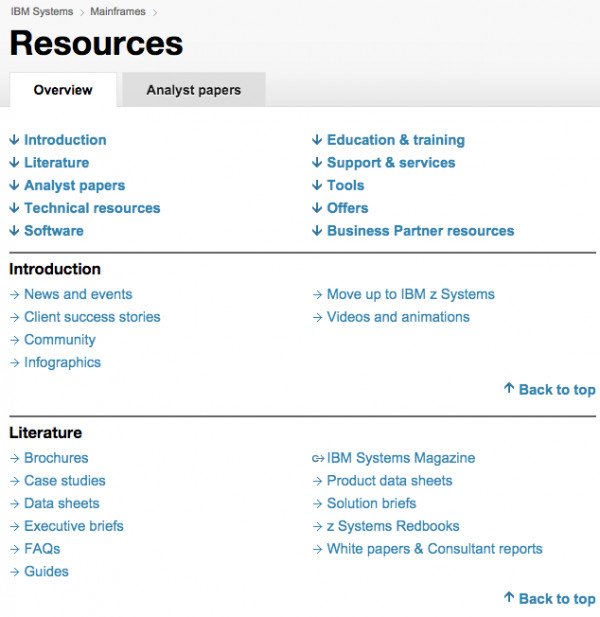Viewport: 600px width, 617px height.
Task: Go to IBM Systems breadcrumb
Action: pyautogui.click(x=42, y=11)
